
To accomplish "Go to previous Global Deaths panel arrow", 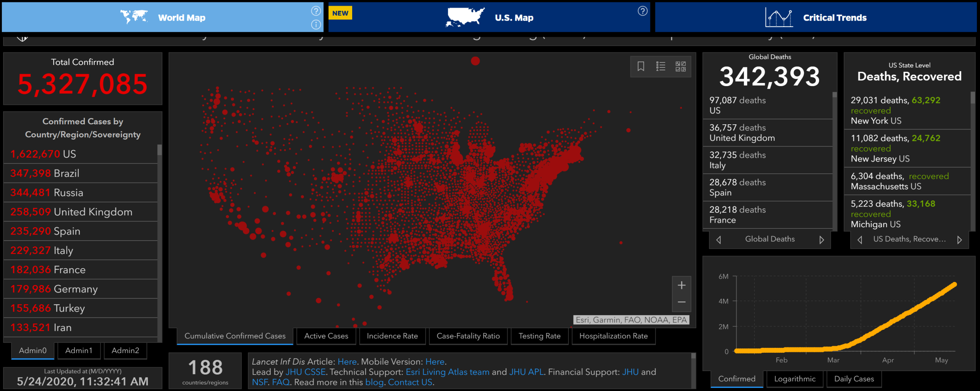I will [719, 240].
